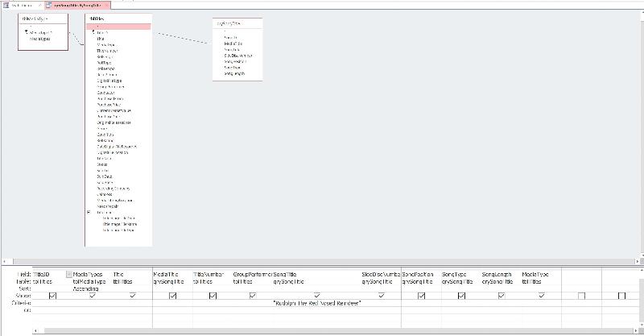Image resolution: width=644 pixels, height=336 pixels.
Task: Toggle the Show checkbox under SongPosition
Action: pos(421,296)
